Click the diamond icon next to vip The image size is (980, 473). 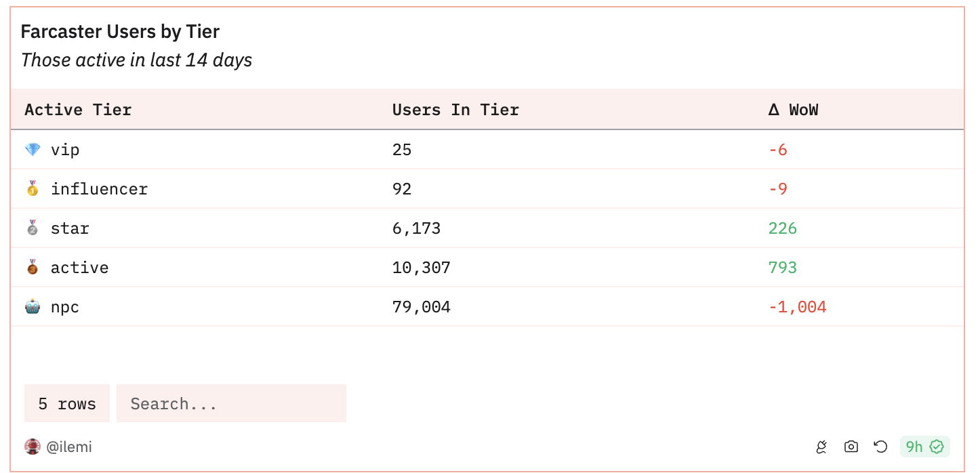(x=33, y=150)
